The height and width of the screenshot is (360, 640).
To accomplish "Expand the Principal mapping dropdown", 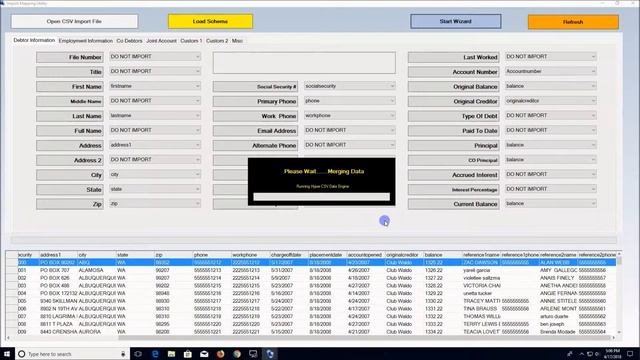I will click(x=551, y=145).
